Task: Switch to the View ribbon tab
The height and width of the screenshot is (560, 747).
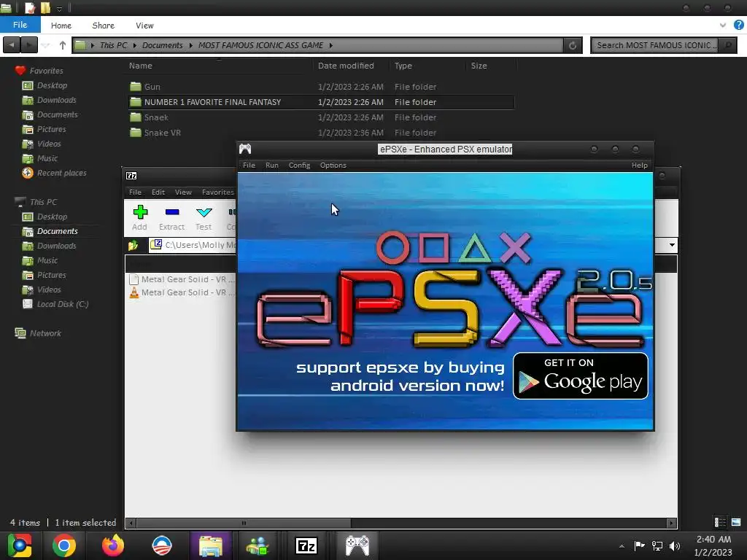Action: coord(144,26)
